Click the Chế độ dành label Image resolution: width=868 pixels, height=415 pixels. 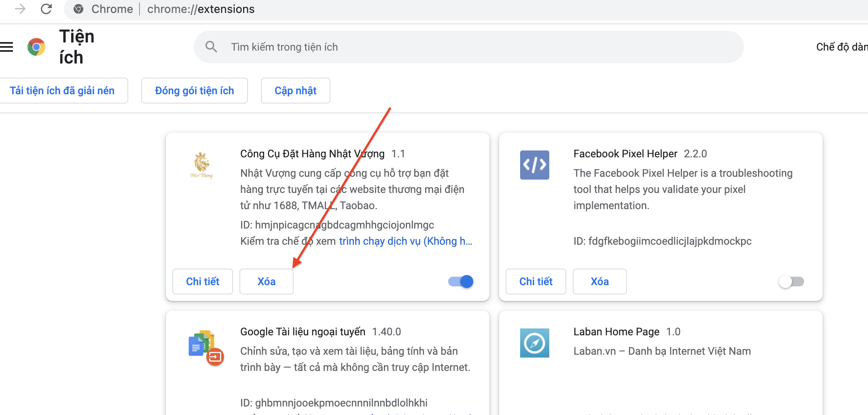[842, 47]
